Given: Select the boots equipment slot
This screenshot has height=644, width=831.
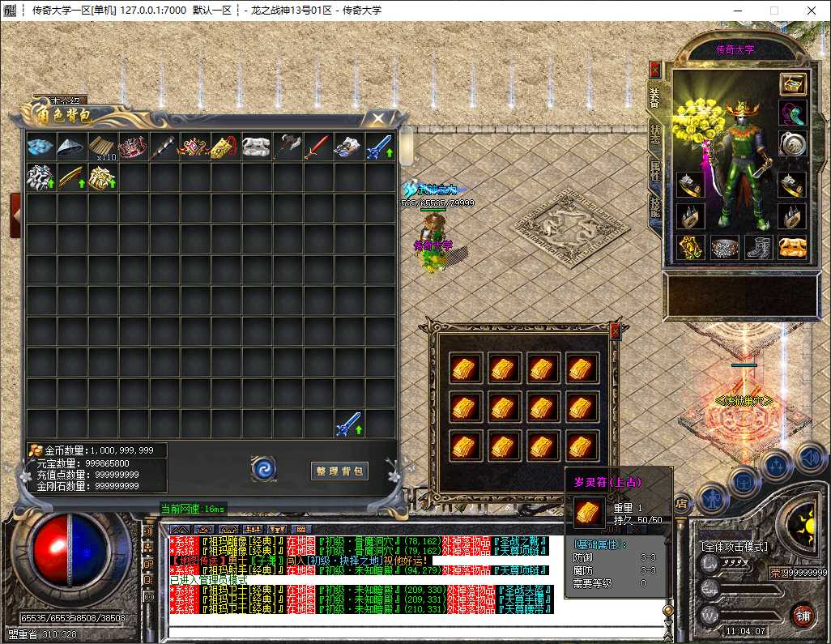Looking at the screenshot, I should [758, 248].
